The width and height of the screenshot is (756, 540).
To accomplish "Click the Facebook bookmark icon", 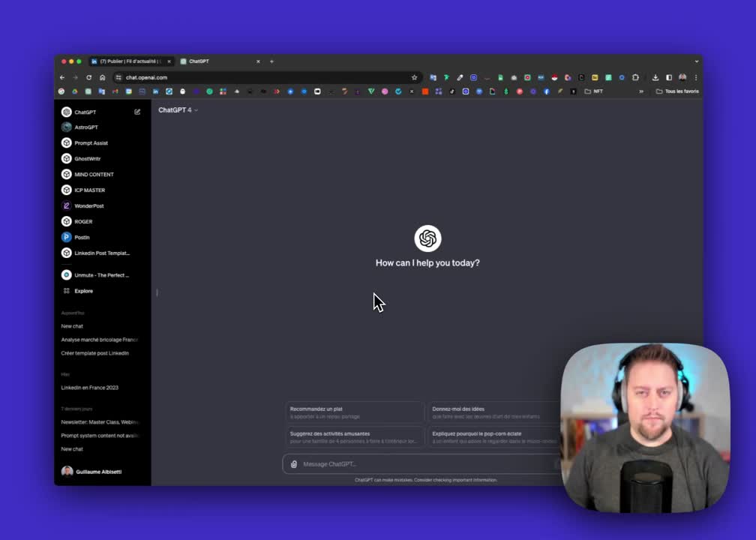I will pos(546,91).
